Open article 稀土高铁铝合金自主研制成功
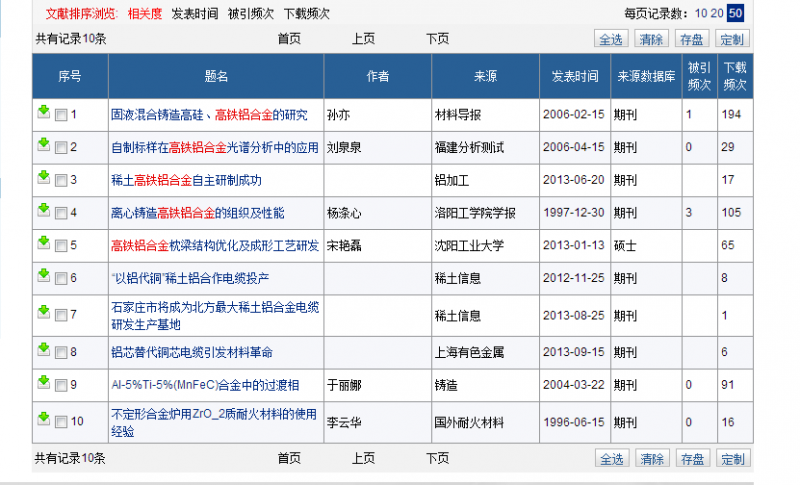This screenshot has height=485, width=800. pos(186,181)
